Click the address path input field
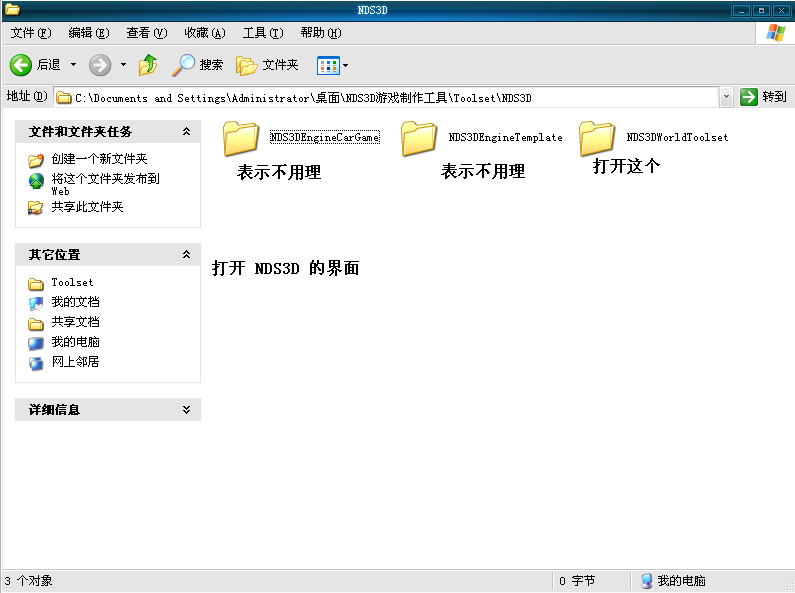795x593 pixels. point(386,97)
